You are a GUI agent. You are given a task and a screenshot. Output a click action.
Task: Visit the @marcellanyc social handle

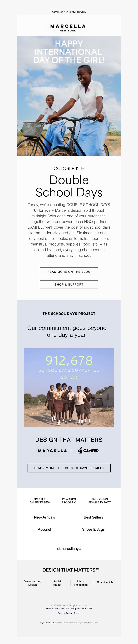(x=69, y=548)
